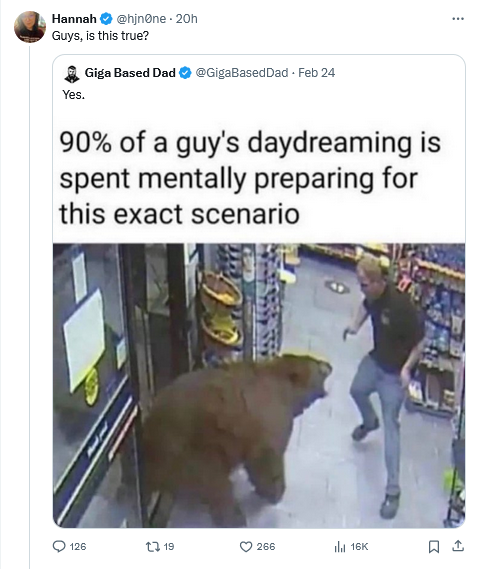
Task: View post analytics icon showing 16K
Action: coord(340,547)
